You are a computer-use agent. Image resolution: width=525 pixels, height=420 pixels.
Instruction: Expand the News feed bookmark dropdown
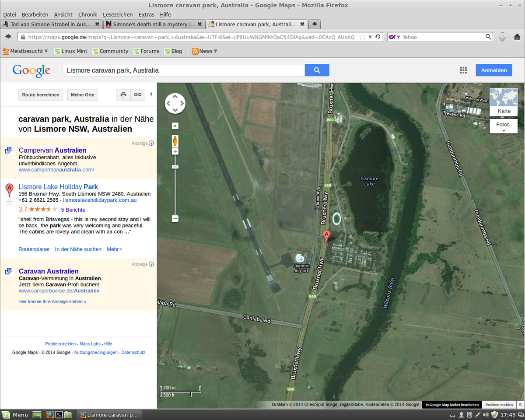(x=204, y=51)
